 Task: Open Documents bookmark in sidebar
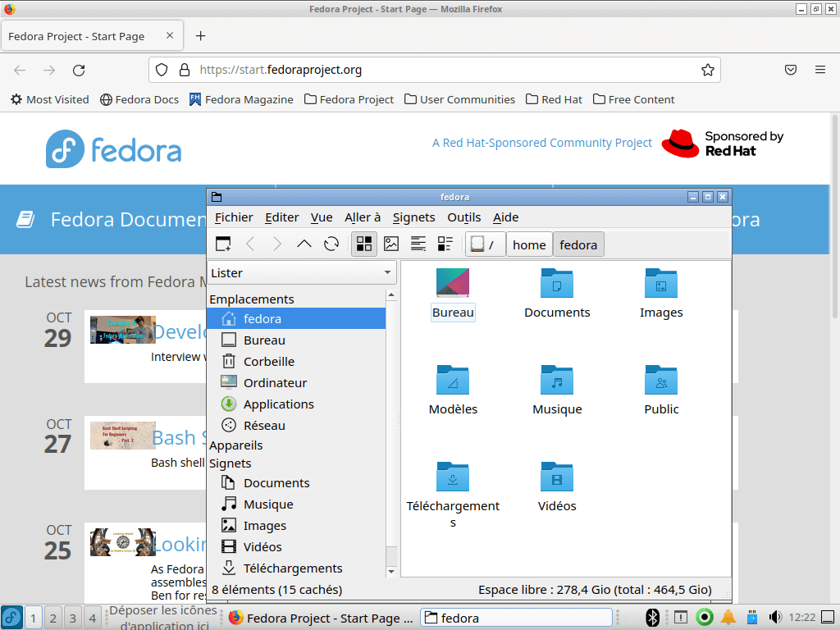[296, 483]
